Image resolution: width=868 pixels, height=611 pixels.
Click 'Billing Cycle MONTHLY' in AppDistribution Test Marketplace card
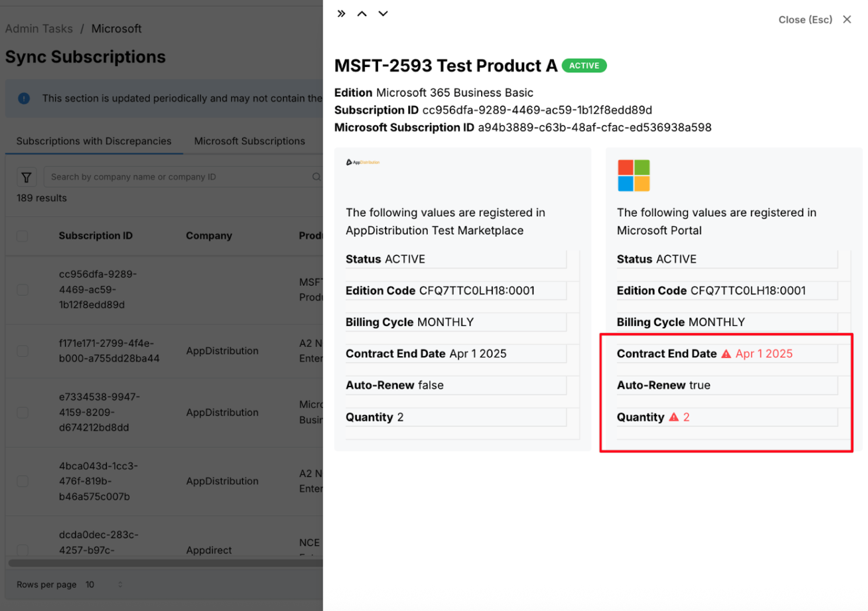410,322
